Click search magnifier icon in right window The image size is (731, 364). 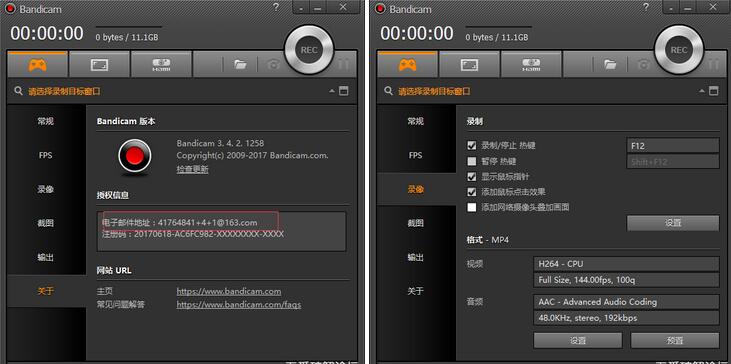(x=388, y=91)
